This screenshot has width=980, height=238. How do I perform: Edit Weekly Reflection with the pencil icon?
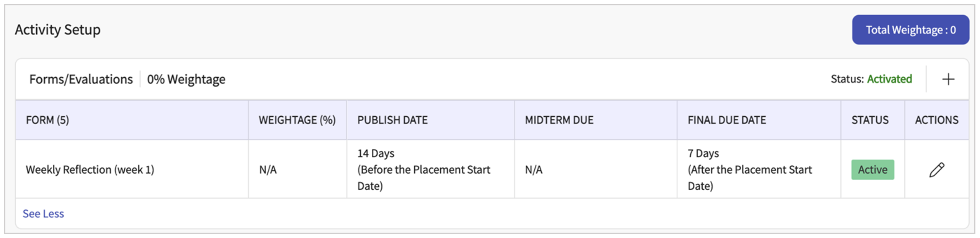click(936, 170)
